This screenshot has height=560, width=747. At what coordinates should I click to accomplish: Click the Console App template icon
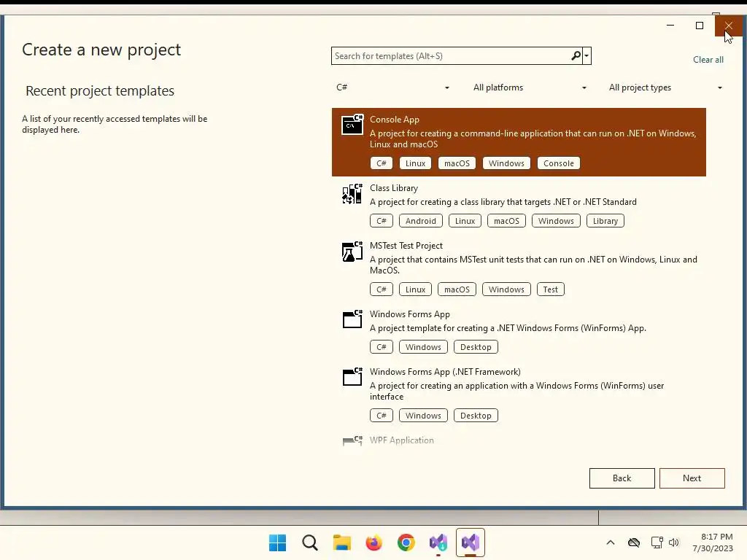click(352, 125)
